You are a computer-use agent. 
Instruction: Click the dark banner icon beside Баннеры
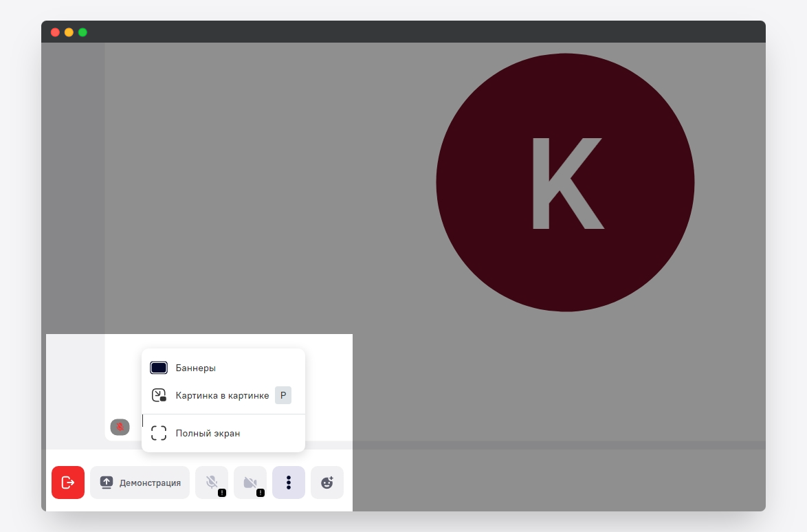(159, 368)
